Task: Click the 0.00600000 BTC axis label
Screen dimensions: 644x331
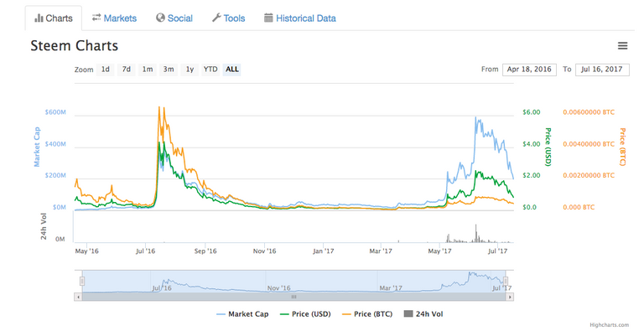Action: [x=589, y=112]
